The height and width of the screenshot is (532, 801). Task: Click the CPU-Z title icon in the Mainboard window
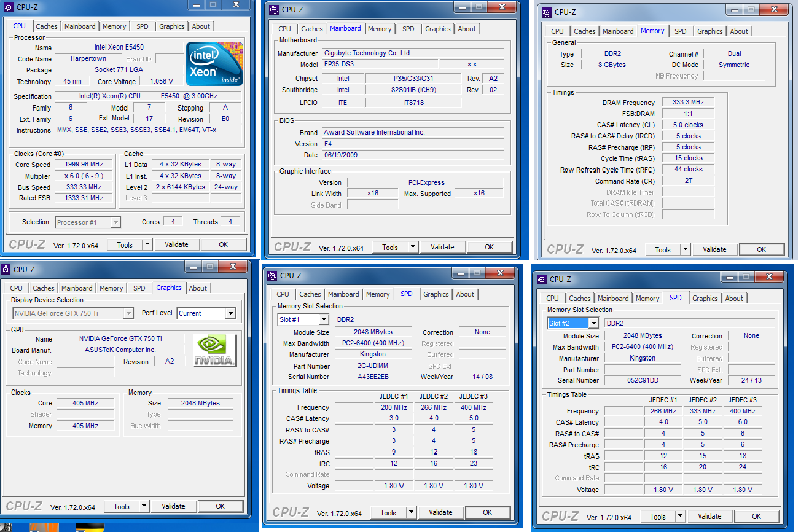[x=274, y=9]
